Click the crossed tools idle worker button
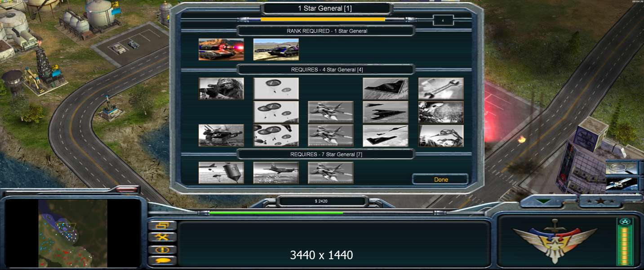 162,237
